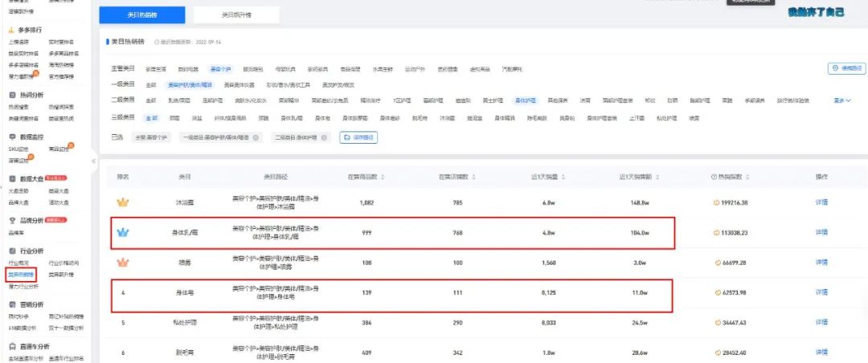Open 详情 for the 喷雾 row
This screenshot has width=868, height=363.
pos(821,263)
